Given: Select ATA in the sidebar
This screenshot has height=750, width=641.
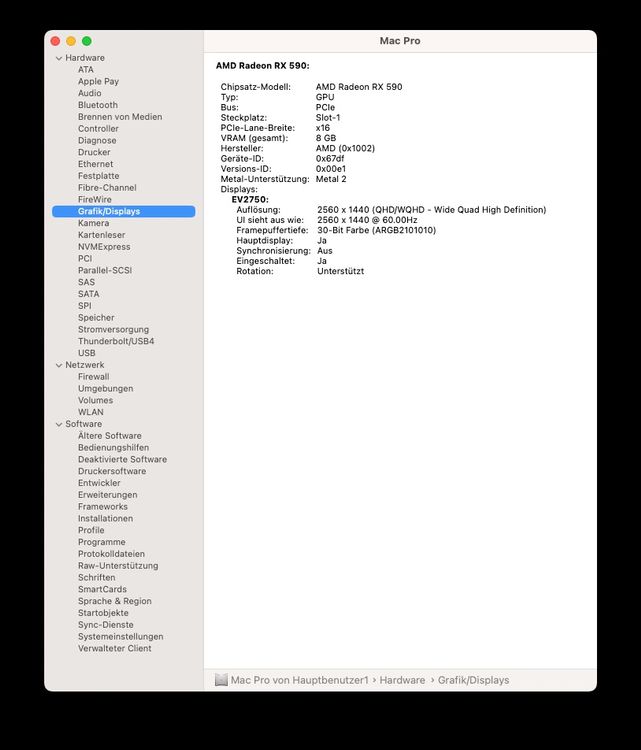Looking at the screenshot, I should pos(86,70).
